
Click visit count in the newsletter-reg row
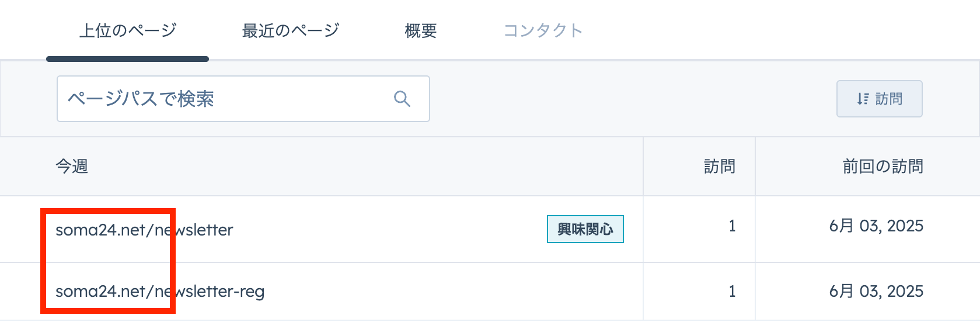point(732,292)
